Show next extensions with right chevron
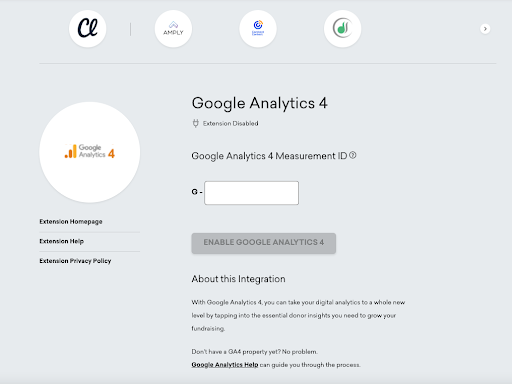Image resolution: width=512 pixels, height=384 pixels. point(485,29)
